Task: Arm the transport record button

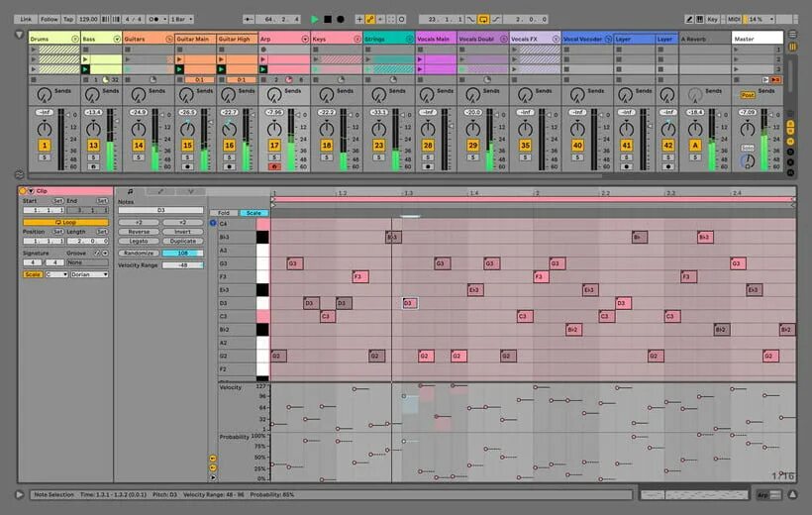Action: (x=341, y=19)
